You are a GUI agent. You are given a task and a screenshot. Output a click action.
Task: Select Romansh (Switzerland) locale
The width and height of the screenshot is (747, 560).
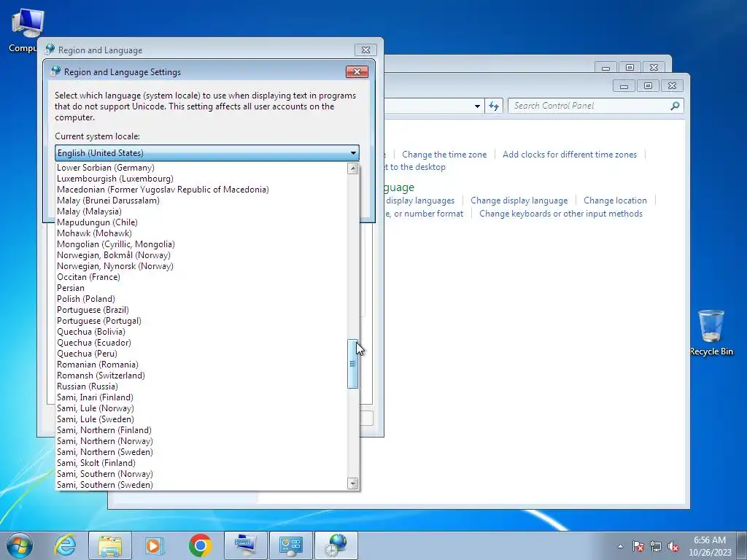tap(201, 376)
